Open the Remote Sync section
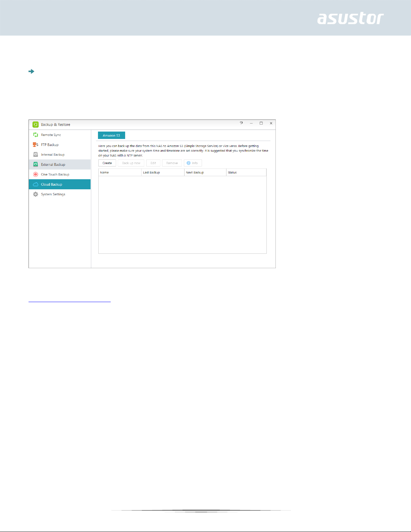This screenshot has height=532, width=411. 60,135
